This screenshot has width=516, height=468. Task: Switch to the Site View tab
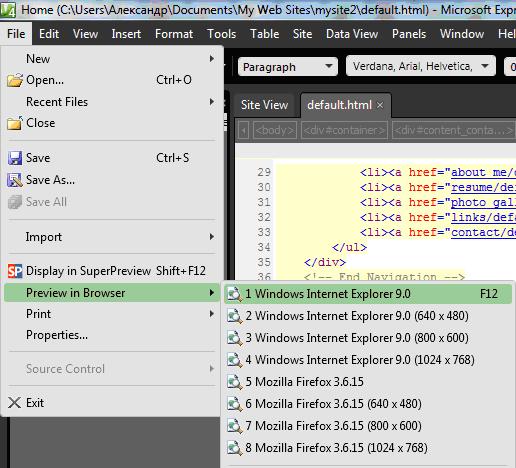coord(264,105)
